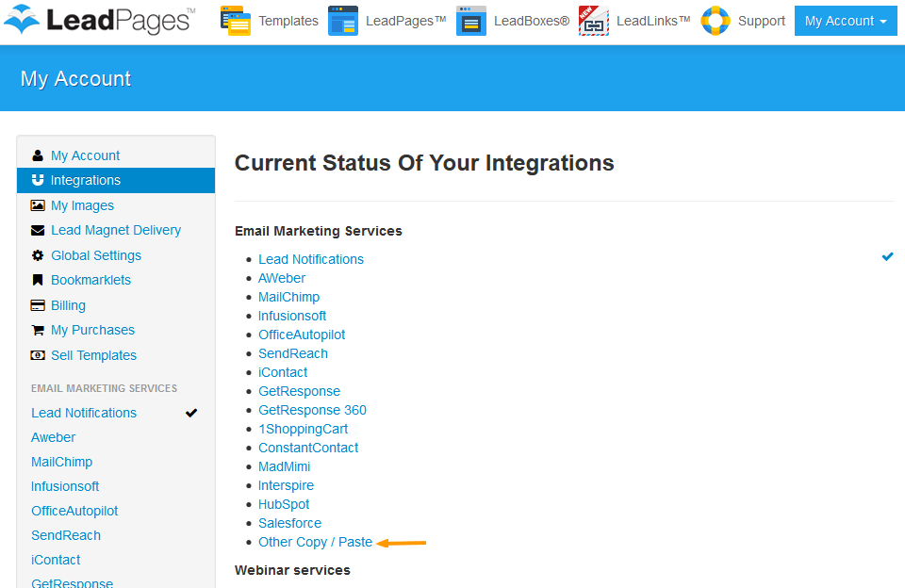Click MailChimp in the sidebar
This screenshot has height=588, width=905.
(62, 462)
